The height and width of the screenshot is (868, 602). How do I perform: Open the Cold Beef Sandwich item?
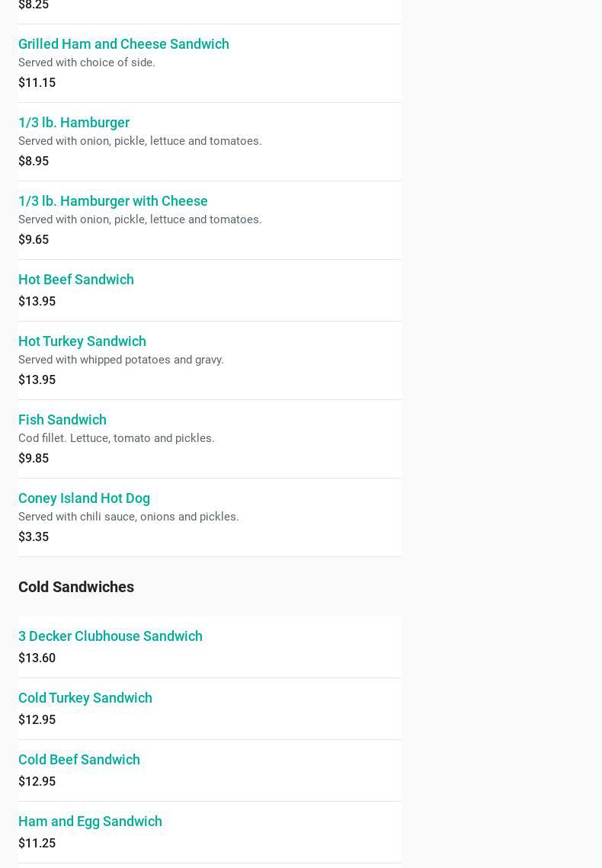[79, 760]
